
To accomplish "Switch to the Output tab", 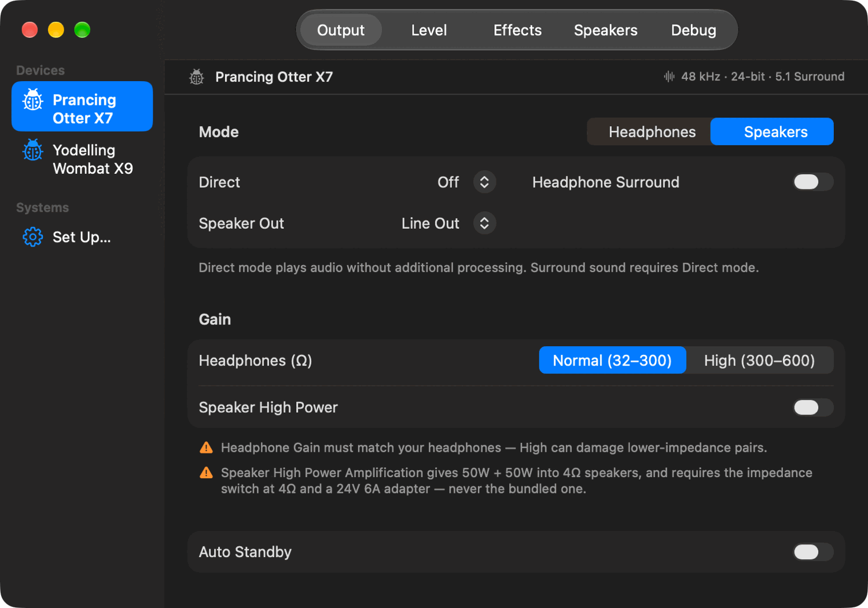I will (341, 30).
